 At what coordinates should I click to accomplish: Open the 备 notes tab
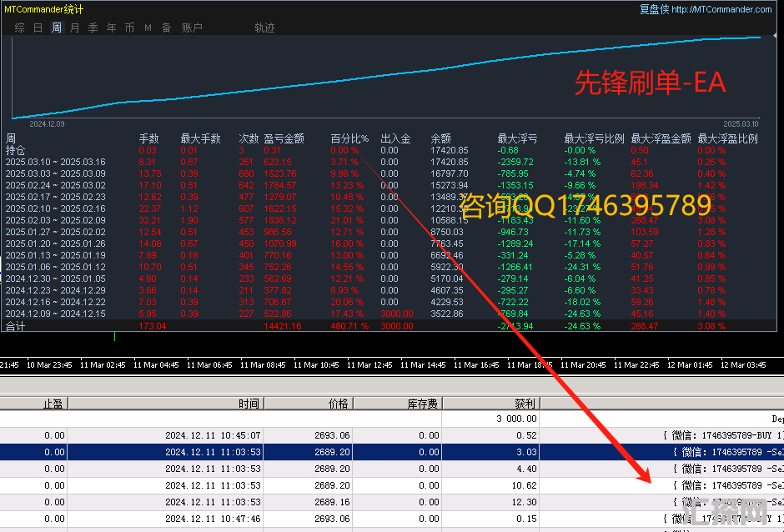point(166,28)
